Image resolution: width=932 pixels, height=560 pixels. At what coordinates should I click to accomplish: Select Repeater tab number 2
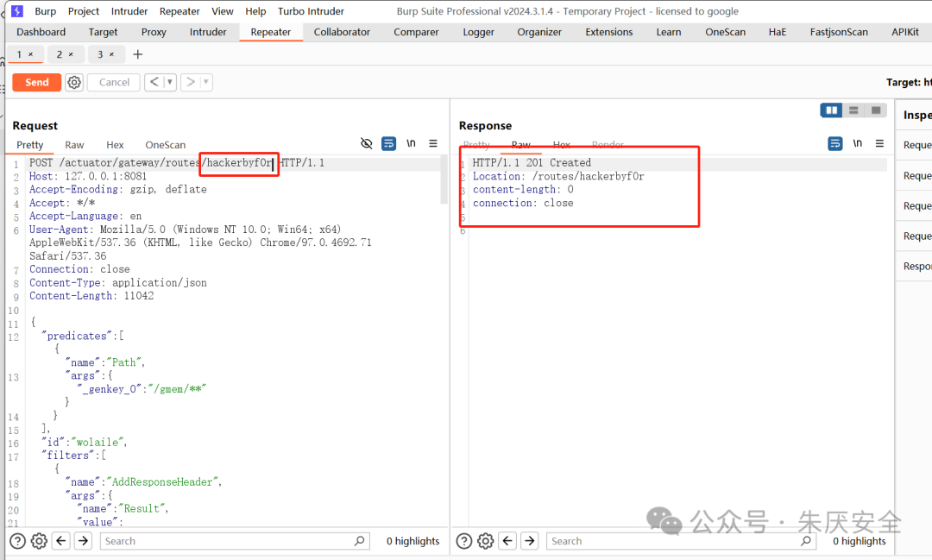[59, 54]
